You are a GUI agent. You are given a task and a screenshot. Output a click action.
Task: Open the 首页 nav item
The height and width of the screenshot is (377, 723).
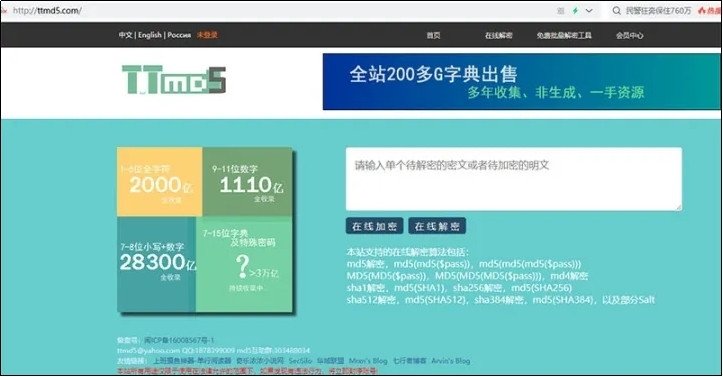[x=433, y=35]
